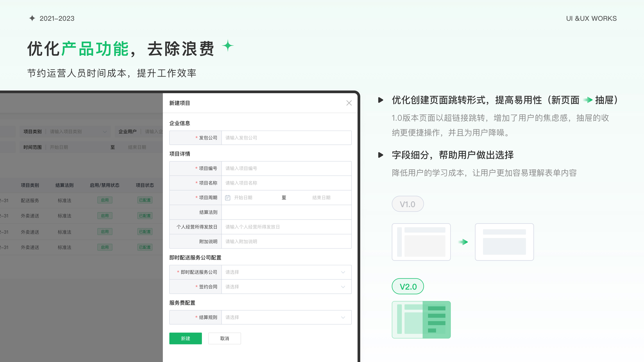644x362 pixels.
Task: Click the V1.0 sidebar-page layout thumbnail
Action: (x=421, y=242)
